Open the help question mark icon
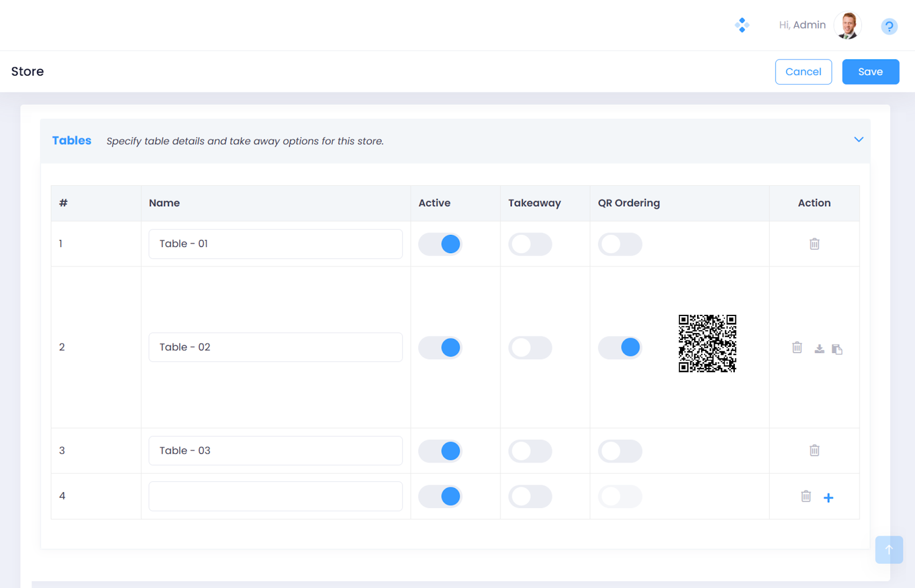The width and height of the screenshot is (915, 588). (889, 26)
